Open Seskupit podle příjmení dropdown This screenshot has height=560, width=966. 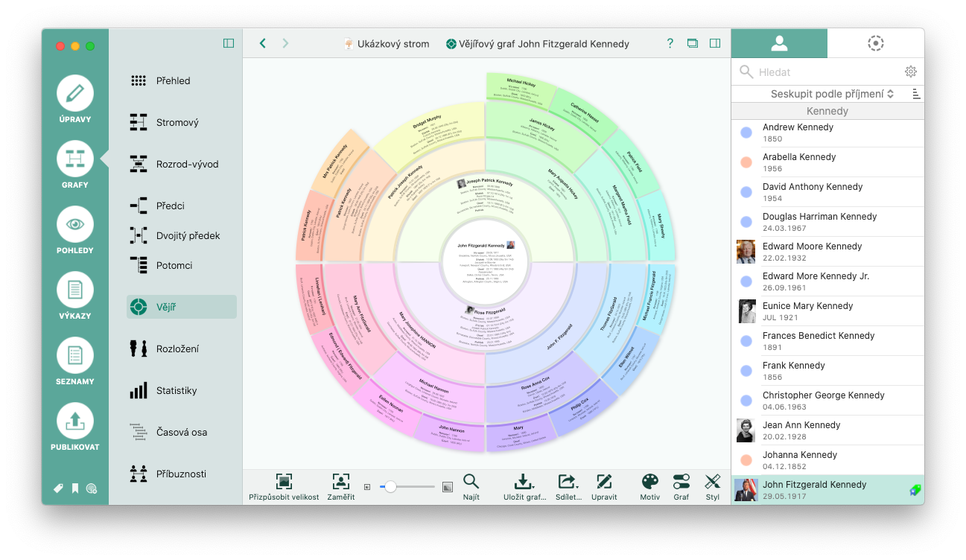click(x=832, y=94)
